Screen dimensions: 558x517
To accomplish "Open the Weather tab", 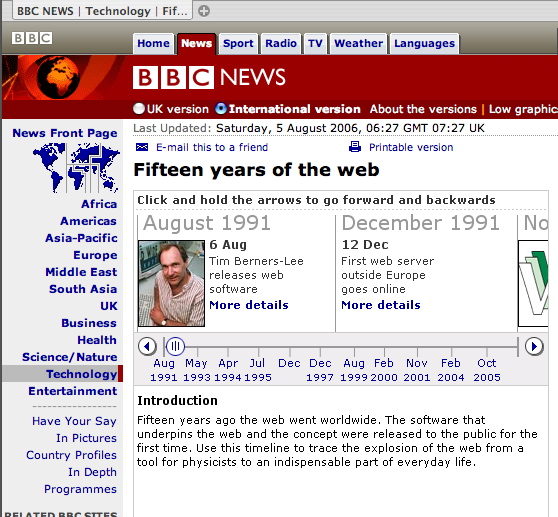I will pyautogui.click(x=358, y=43).
